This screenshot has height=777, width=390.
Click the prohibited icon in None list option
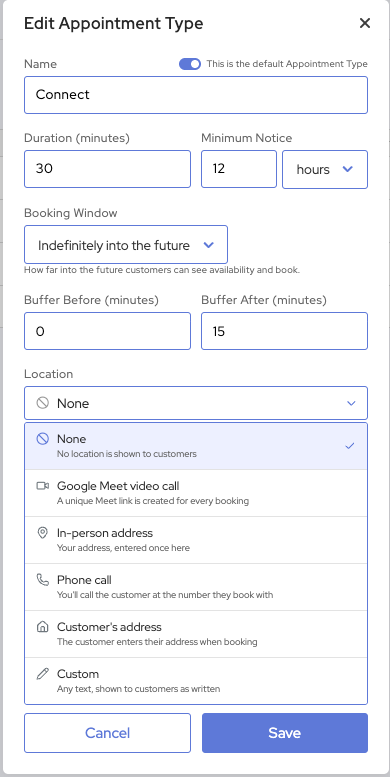click(43, 439)
